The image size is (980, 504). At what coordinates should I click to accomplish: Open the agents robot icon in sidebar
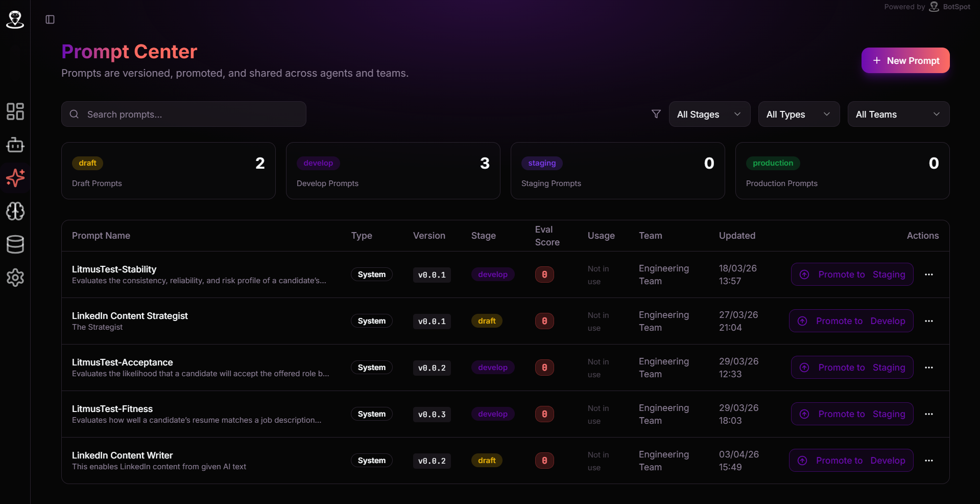click(x=15, y=145)
